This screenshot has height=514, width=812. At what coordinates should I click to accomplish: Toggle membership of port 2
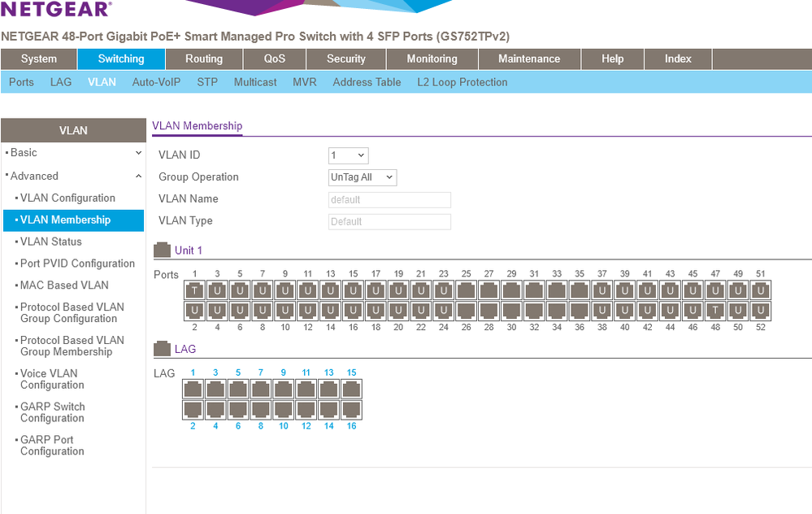[x=195, y=311]
